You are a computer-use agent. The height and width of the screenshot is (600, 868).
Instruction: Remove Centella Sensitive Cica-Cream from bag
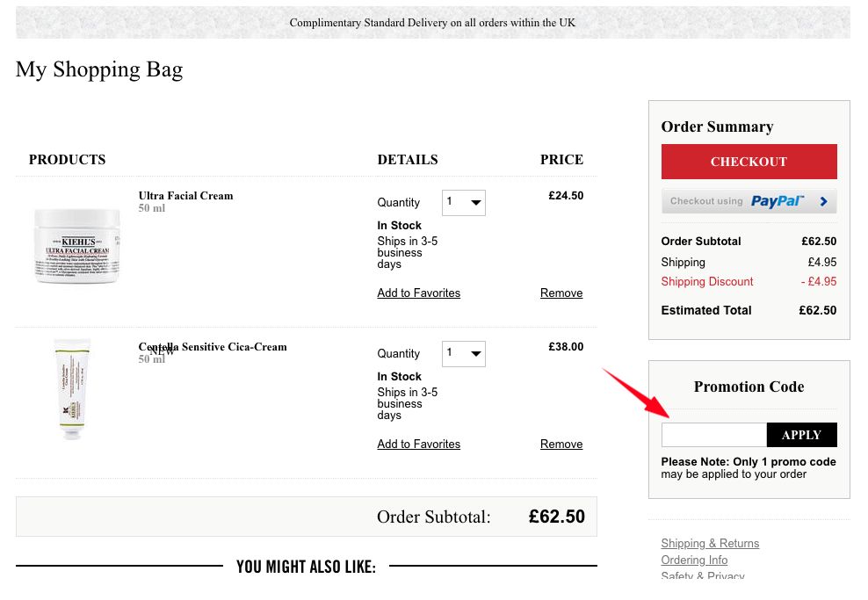[x=561, y=445]
